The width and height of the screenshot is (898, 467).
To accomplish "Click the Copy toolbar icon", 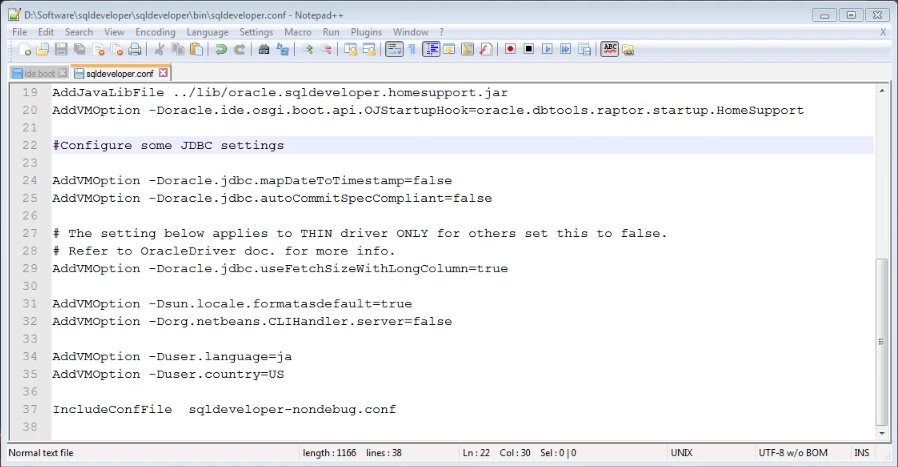I will point(178,50).
